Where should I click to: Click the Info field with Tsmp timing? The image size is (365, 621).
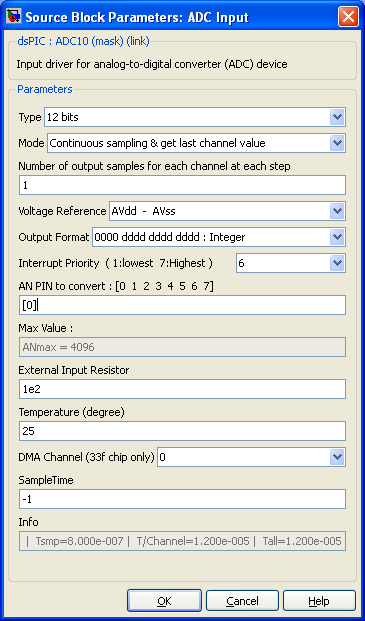[182, 541]
